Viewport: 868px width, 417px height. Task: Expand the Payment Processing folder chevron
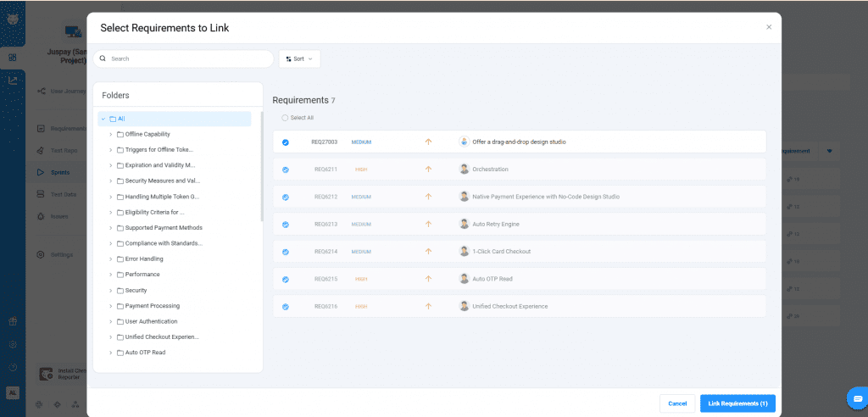click(x=110, y=306)
